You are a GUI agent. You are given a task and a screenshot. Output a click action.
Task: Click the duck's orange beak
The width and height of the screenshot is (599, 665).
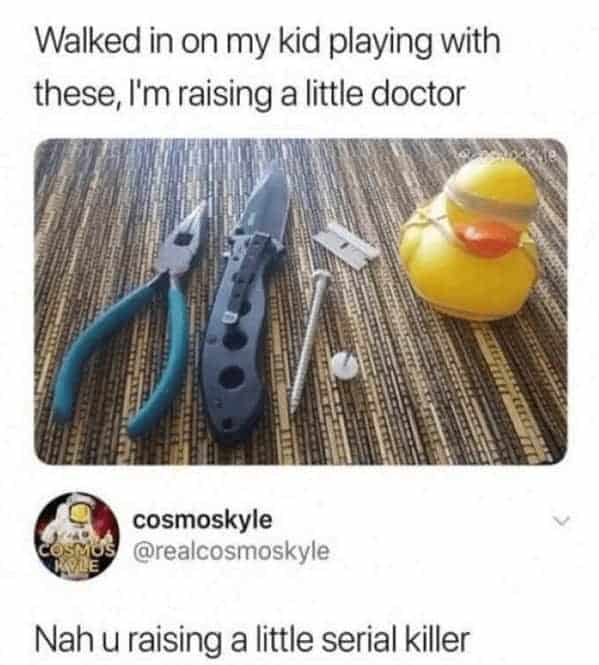pyautogui.click(x=488, y=240)
